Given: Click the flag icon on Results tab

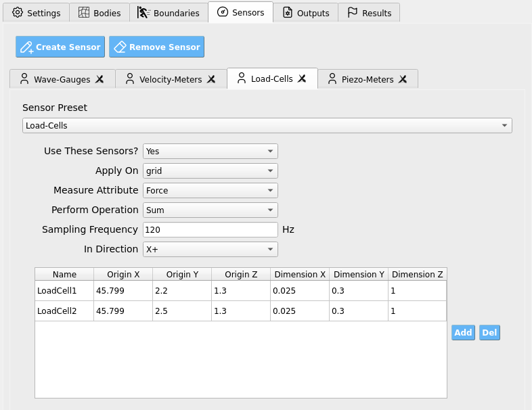Looking at the screenshot, I should [x=353, y=13].
